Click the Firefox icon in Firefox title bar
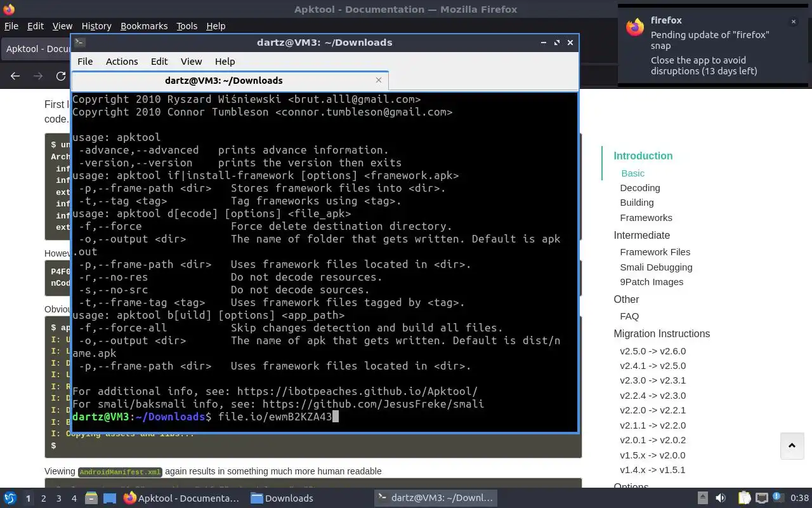This screenshot has height=508, width=812. coord(9,9)
